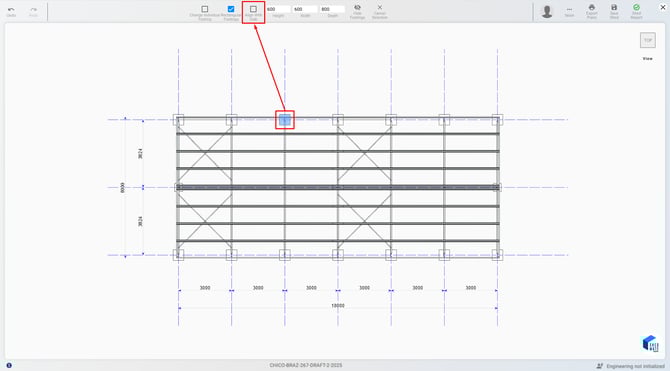Click the blue info icon in status bar
The image size is (670, 371).
point(9,365)
